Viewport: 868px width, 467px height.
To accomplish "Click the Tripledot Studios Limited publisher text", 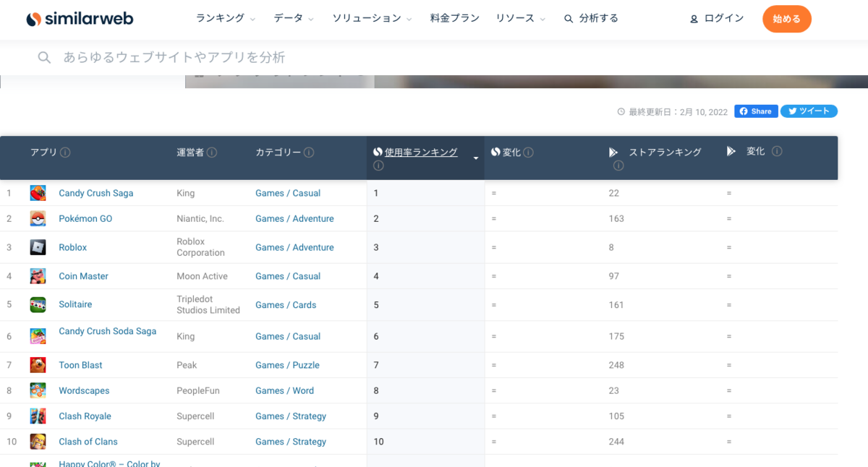I will (x=208, y=304).
